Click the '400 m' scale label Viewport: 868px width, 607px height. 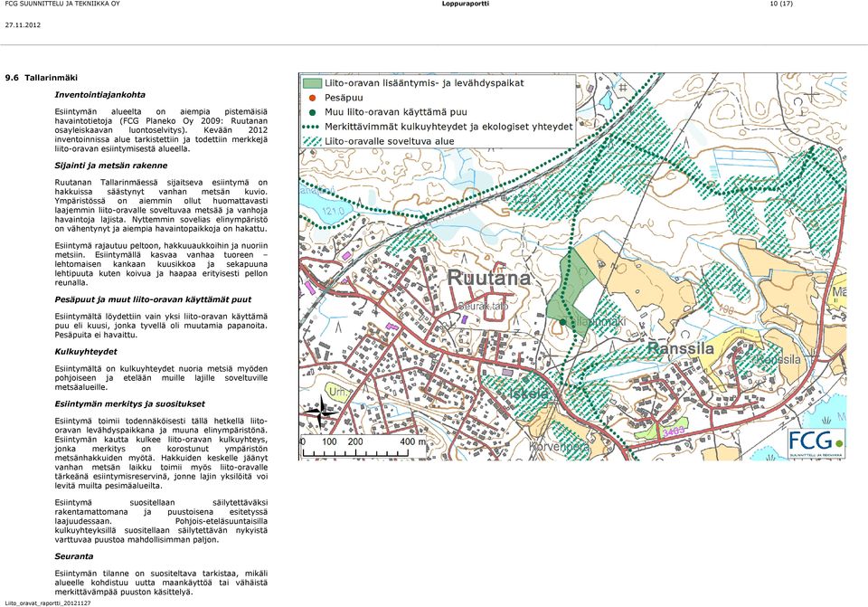point(413,441)
